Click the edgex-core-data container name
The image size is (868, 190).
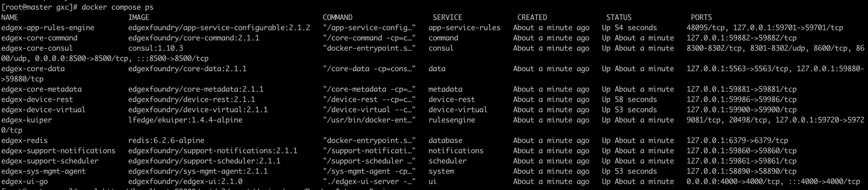(x=33, y=69)
